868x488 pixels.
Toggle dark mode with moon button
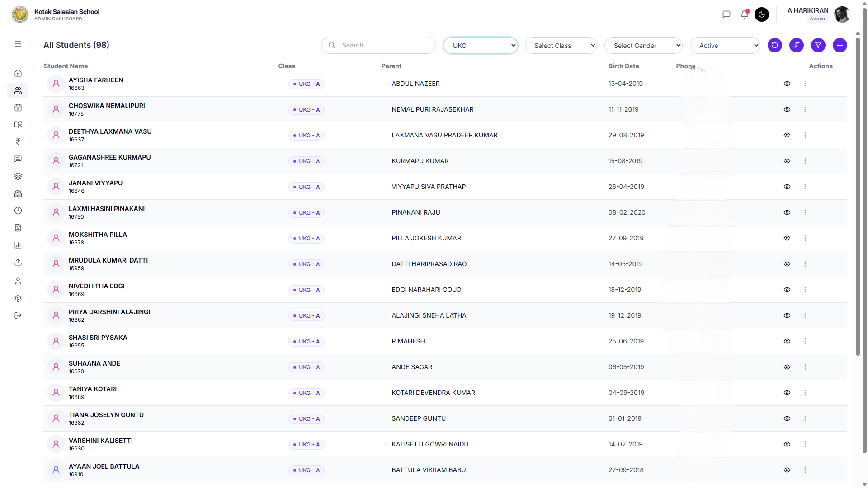761,14
